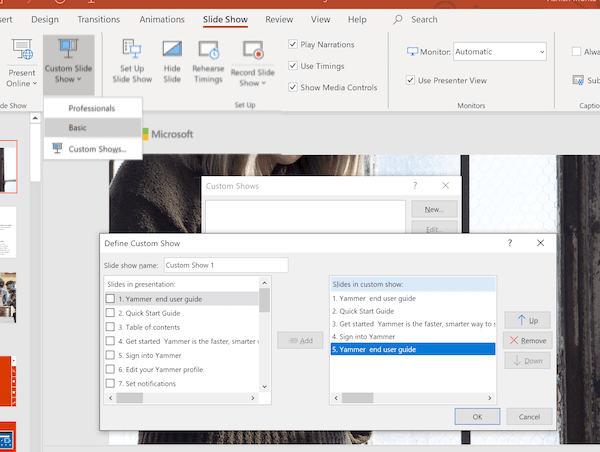The width and height of the screenshot is (600, 452).
Task: Click the Subtitle settings icon
Action: tap(578, 80)
